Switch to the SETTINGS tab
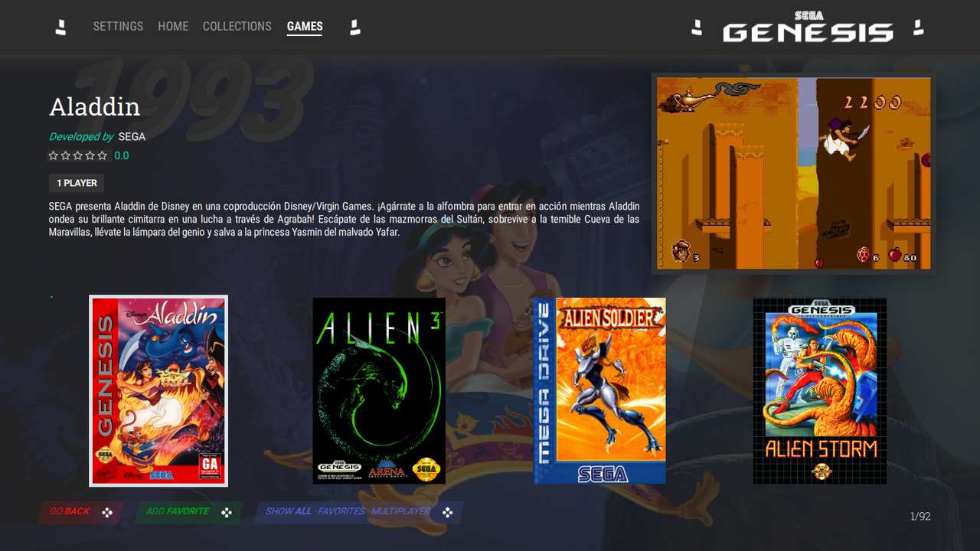The image size is (980, 551). point(118,26)
